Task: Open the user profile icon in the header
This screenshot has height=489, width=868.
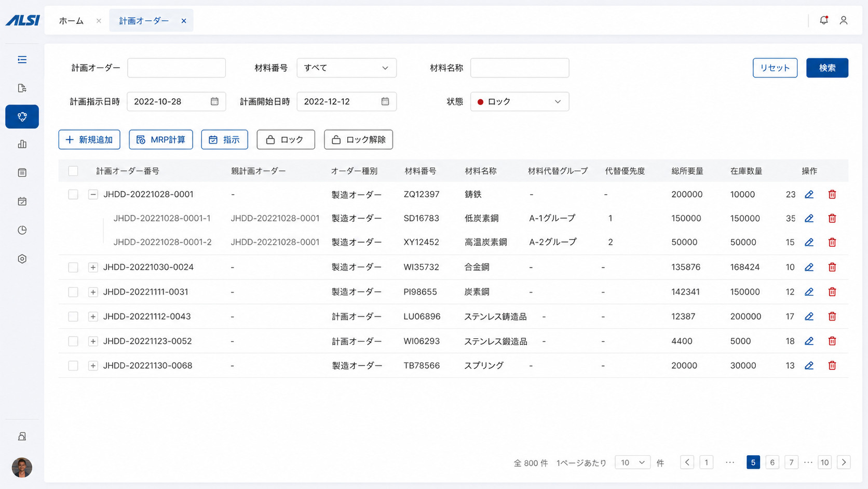Action: tap(844, 20)
